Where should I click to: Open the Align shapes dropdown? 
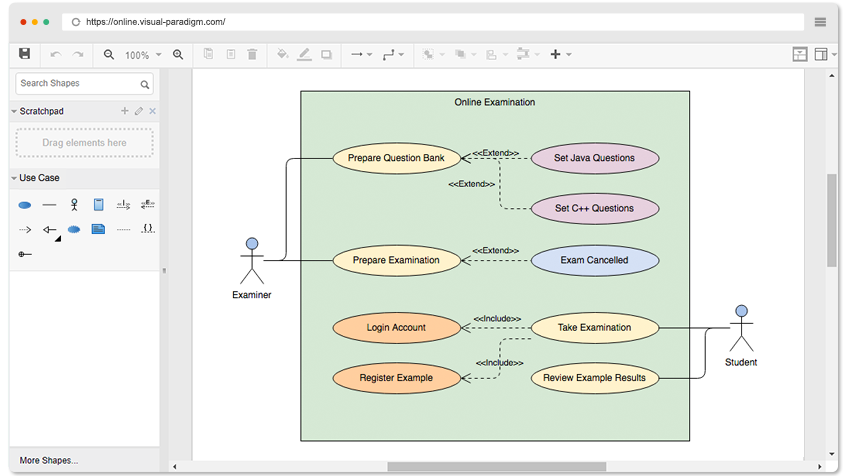pyautogui.click(x=497, y=55)
